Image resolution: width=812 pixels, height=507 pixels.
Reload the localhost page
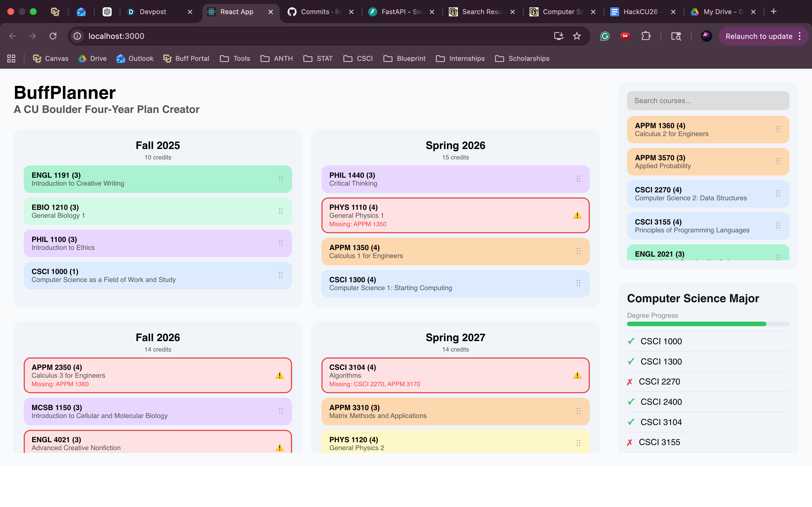tap(53, 36)
